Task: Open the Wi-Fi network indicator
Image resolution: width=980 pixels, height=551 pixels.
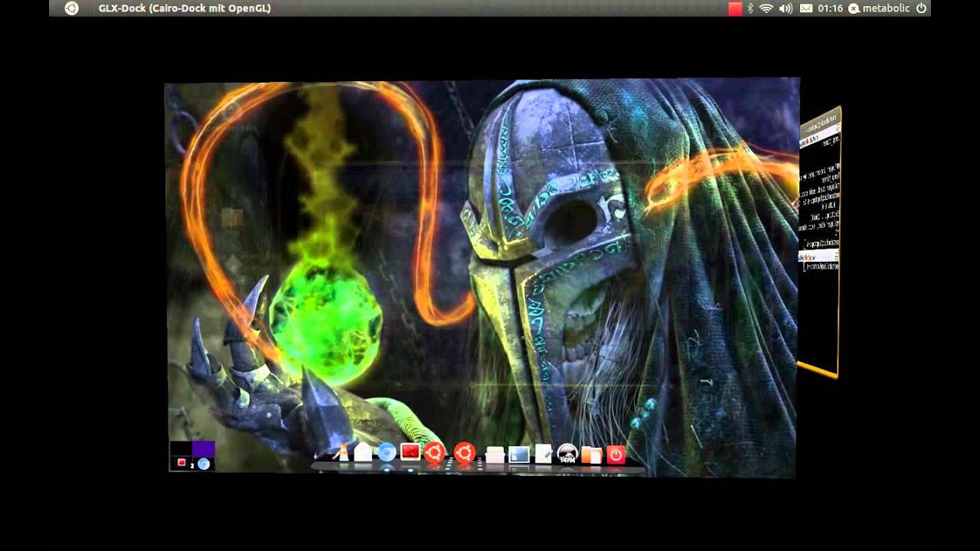Action: coord(766,8)
